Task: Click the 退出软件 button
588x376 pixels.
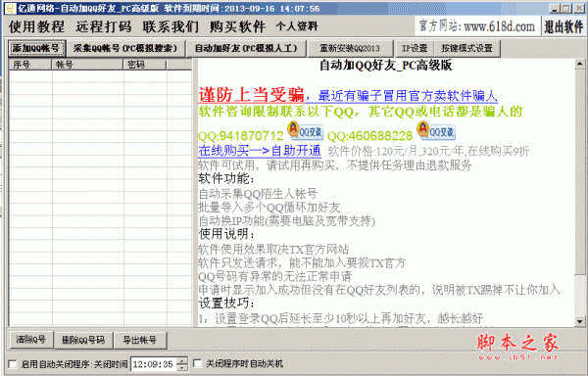Action: tap(563, 26)
